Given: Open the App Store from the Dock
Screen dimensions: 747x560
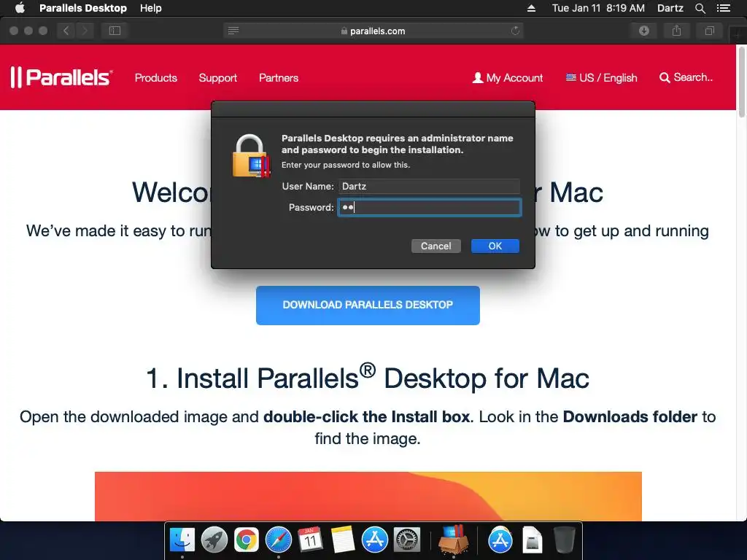Looking at the screenshot, I should pyautogui.click(x=374, y=540).
